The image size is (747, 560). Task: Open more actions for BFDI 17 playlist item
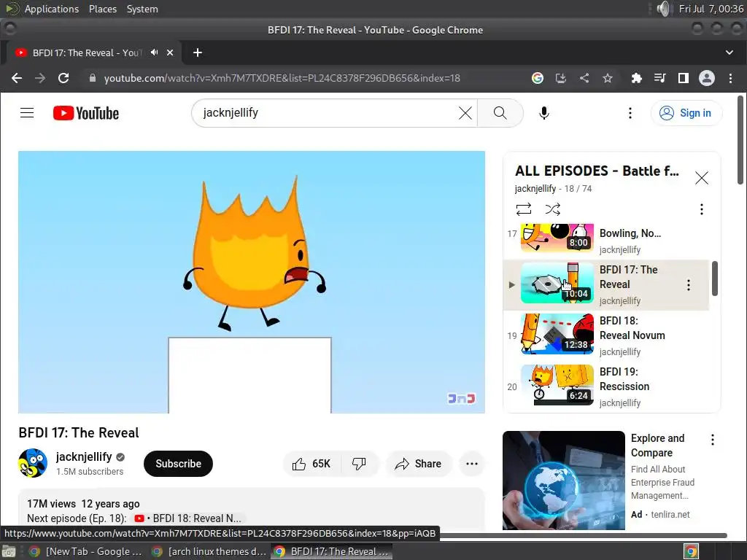click(x=688, y=285)
